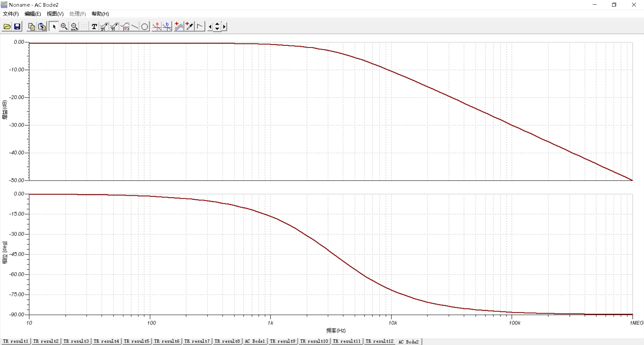Click the right arrow scroll button
This screenshot has width=644, height=345.
pos(224,27)
